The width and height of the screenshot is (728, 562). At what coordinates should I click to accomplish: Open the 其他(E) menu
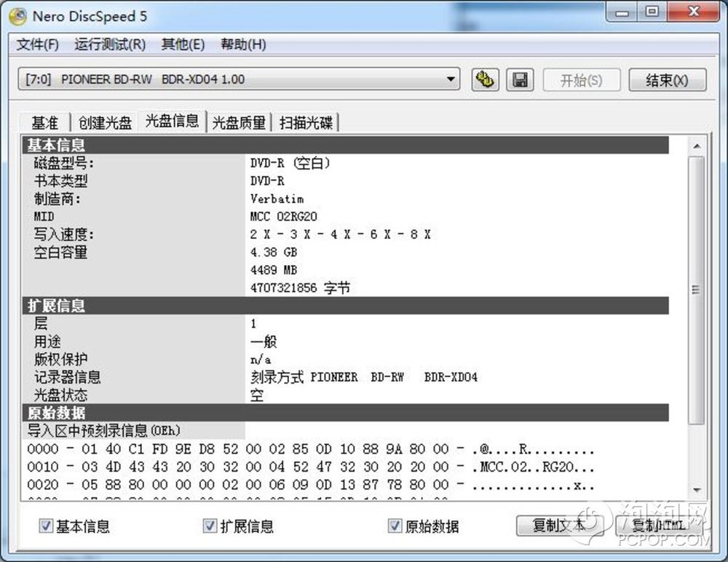pyautogui.click(x=183, y=44)
